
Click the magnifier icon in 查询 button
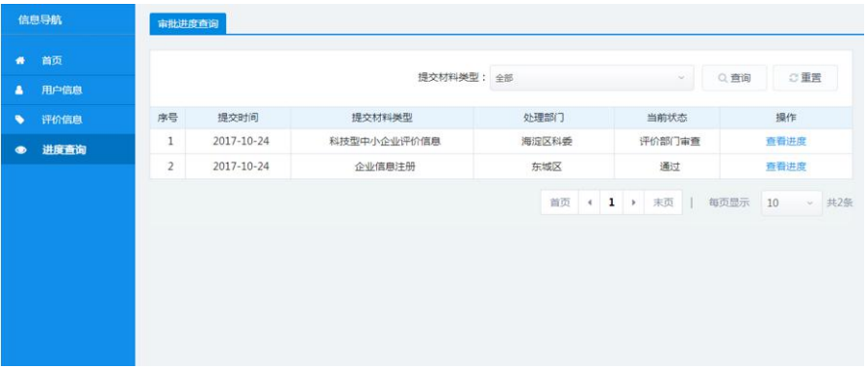click(x=723, y=79)
